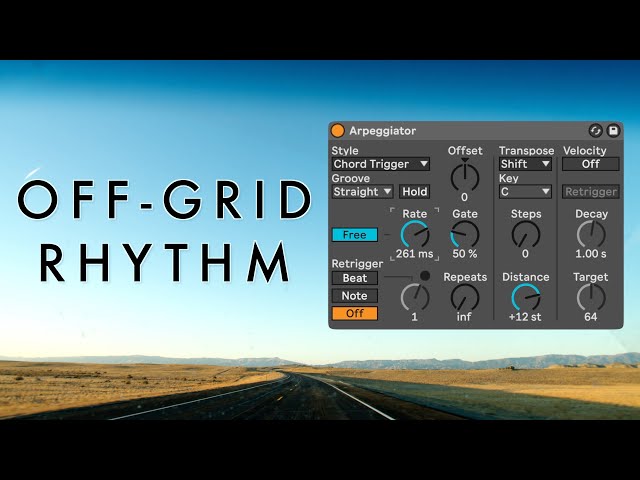Viewport: 640px width, 480px height.
Task: Click the Decay value 1.00 s
Action: (x=591, y=254)
